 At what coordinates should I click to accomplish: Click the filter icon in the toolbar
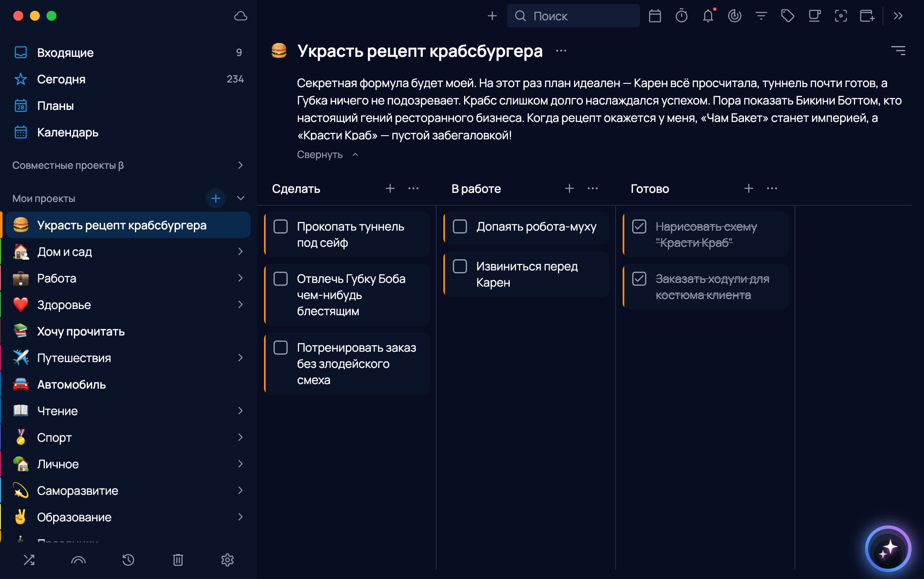click(x=761, y=16)
